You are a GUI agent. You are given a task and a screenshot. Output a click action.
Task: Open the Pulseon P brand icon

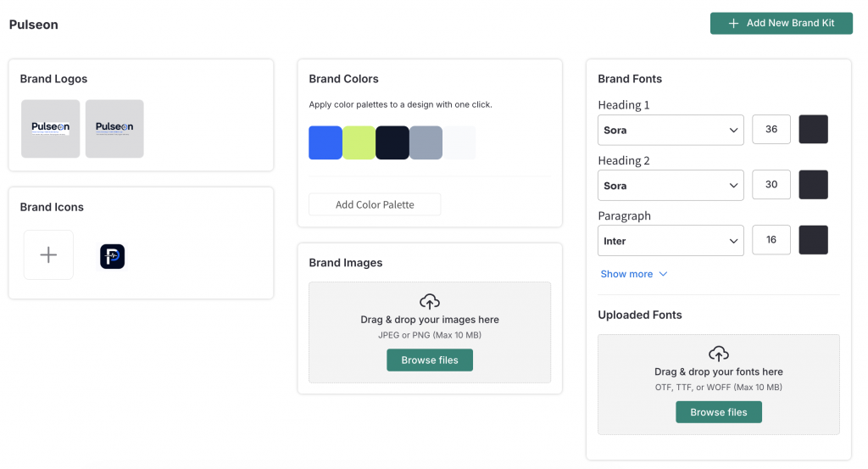point(113,256)
